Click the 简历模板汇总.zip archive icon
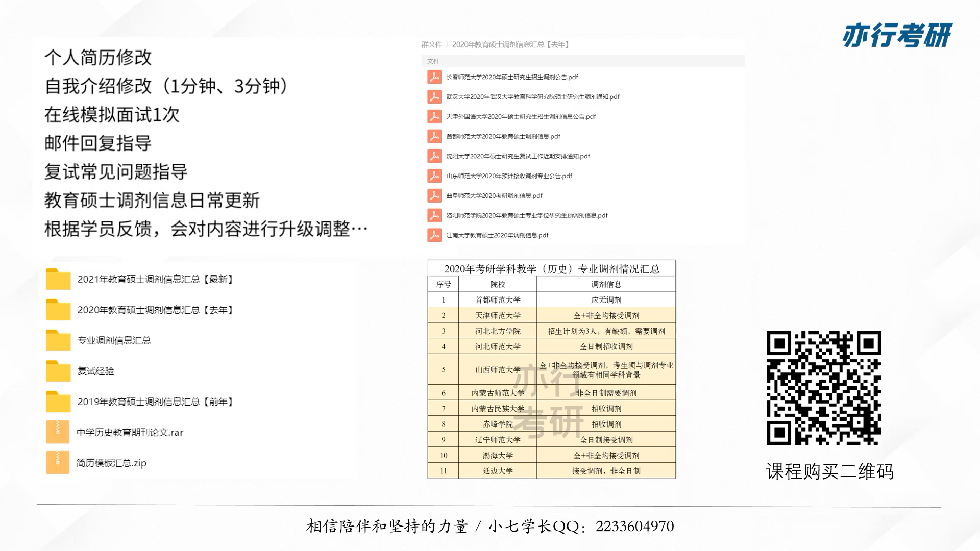This screenshot has height=551, width=980. [58, 463]
